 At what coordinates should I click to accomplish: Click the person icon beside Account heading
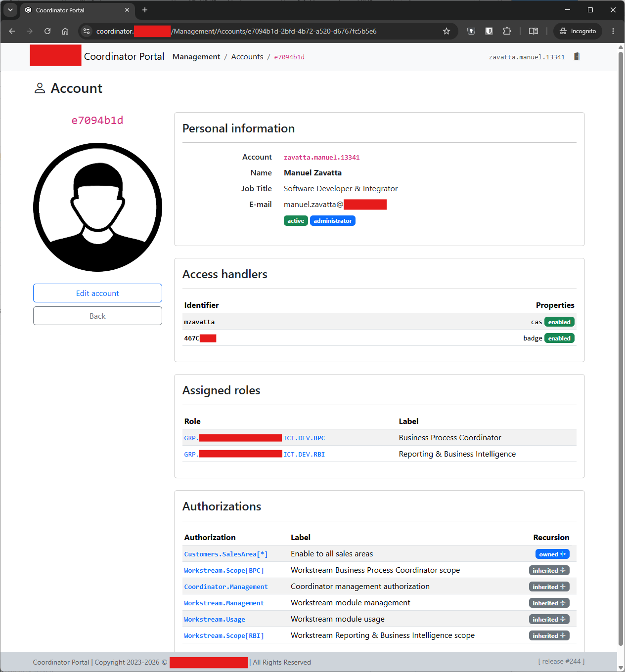(40, 88)
